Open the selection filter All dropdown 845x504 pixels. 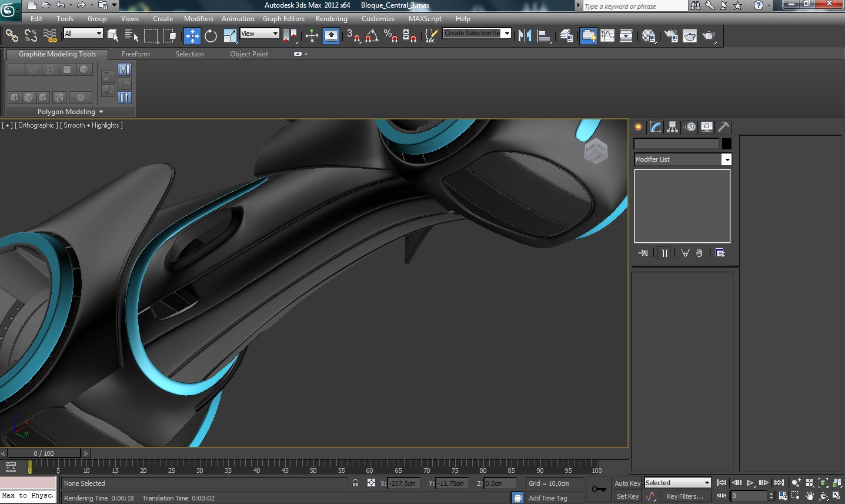(83, 34)
